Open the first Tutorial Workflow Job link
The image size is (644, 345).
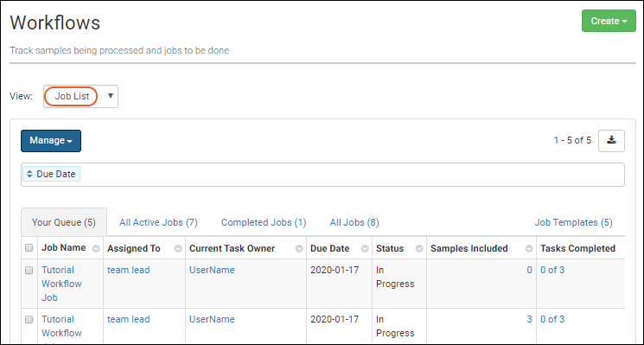click(x=61, y=284)
